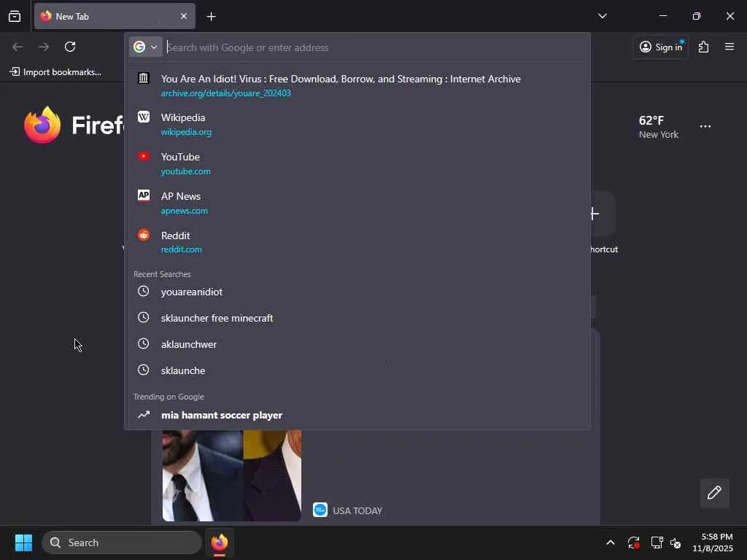Go back with the back arrow
The image size is (747, 560).
[x=18, y=47]
